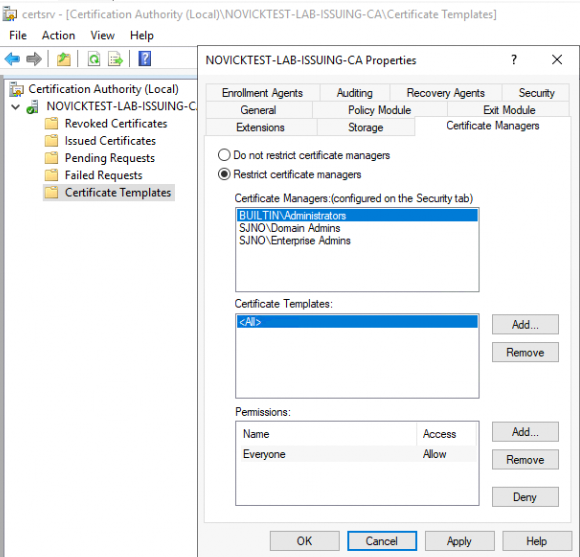Select Do not restrict certificate managers
The width and height of the screenshot is (580, 557).
pyautogui.click(x=304, y=155)
